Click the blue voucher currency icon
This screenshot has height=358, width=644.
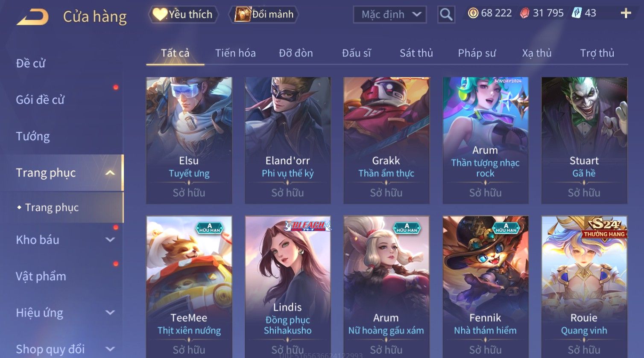577,13
